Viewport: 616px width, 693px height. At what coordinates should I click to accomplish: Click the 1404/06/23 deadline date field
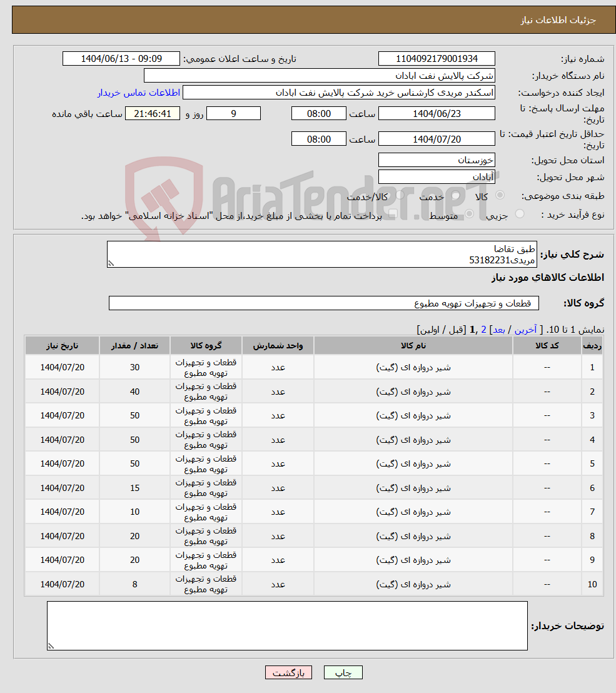(437, 113)
